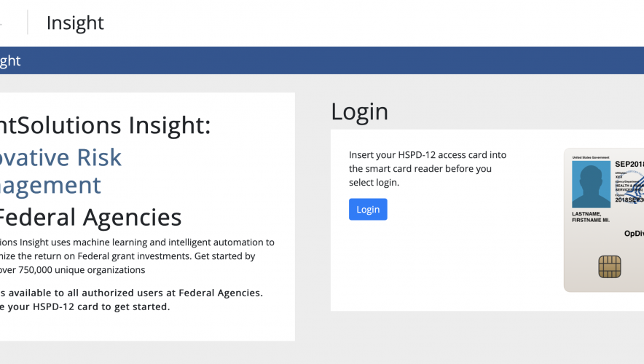Viewport: 644px width, 364px height.
Task: Click the gold chip icon on the access card
Action: coord(609,266)
